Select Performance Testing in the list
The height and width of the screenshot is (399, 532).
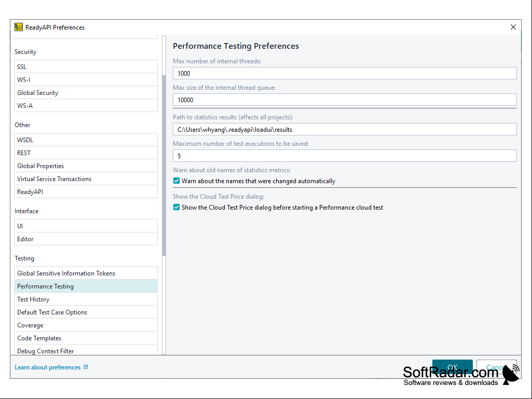click(x=86, y=286)
